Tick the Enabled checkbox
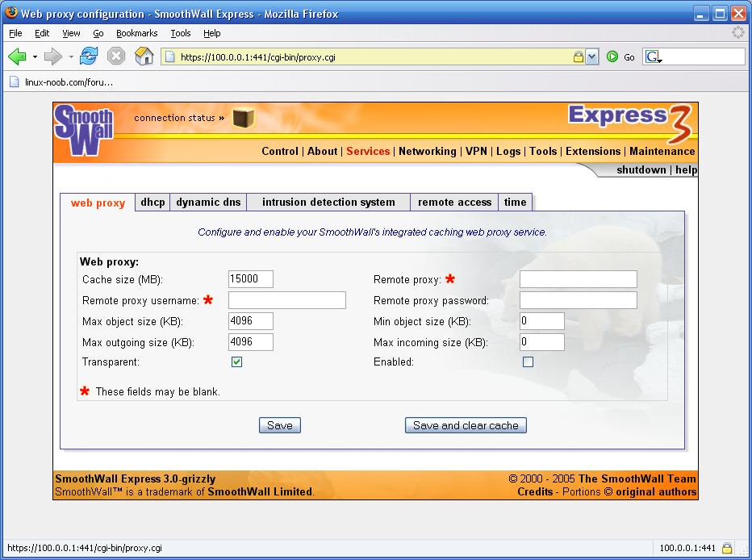The image size is (752, 560). click(x=528, y=362)
